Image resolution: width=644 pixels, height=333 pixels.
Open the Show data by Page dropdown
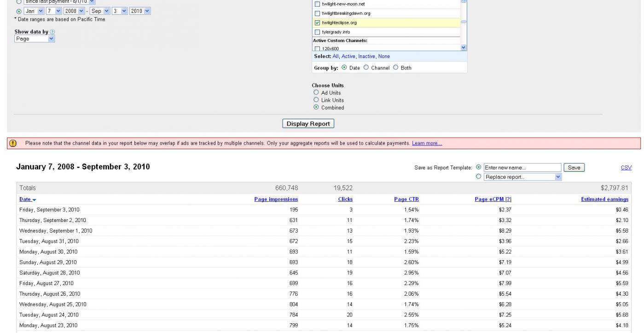point(35,39)
